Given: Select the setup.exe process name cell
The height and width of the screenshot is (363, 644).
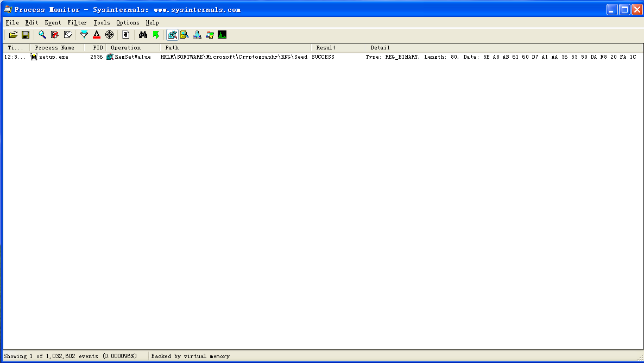Looking at the screenshot, I should click(x=53, y=57).
